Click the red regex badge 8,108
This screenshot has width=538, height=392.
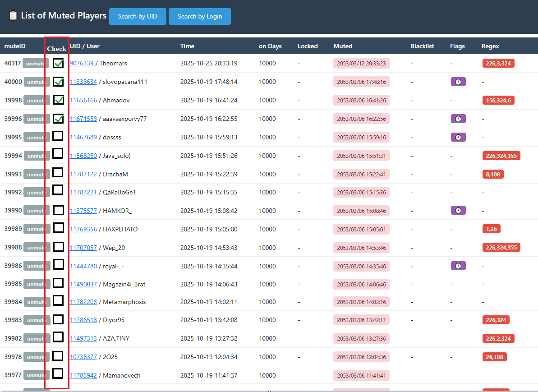pos(493,174)
